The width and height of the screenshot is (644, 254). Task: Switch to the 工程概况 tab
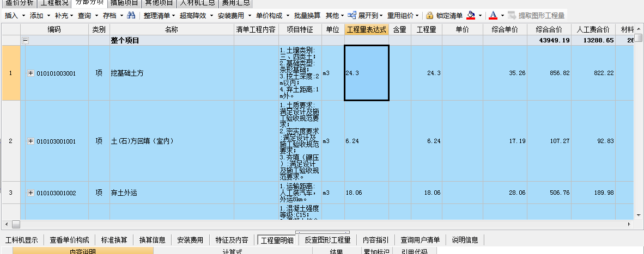point(54,3)
